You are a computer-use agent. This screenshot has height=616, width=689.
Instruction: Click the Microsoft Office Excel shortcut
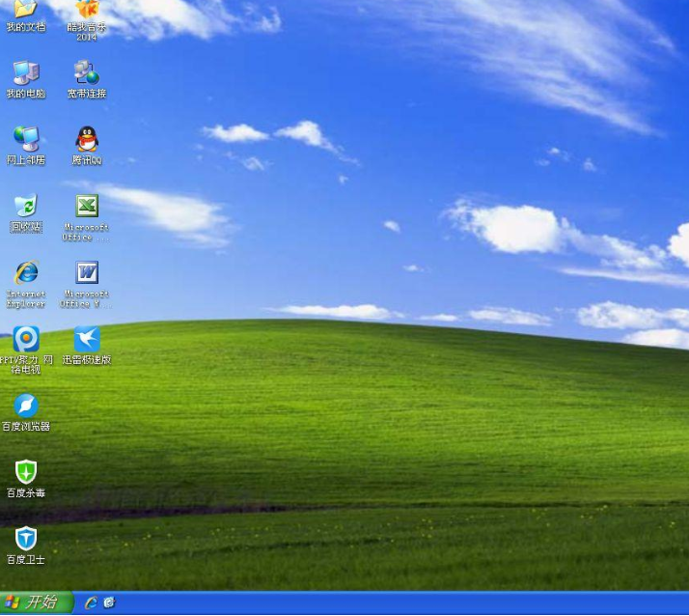[87, 206]
